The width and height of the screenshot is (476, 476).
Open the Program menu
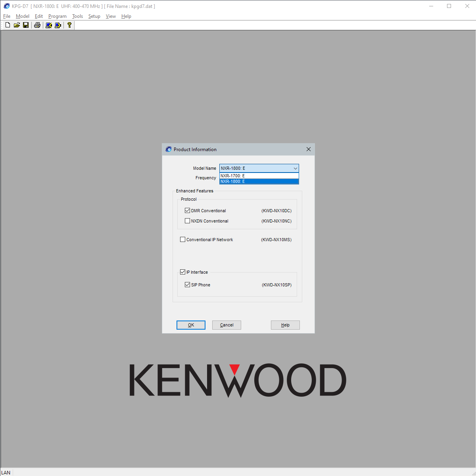(x=57, y=16)
